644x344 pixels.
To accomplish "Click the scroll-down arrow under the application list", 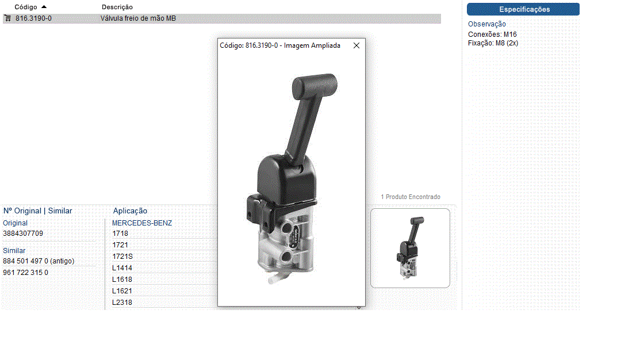I will point(359,308).
